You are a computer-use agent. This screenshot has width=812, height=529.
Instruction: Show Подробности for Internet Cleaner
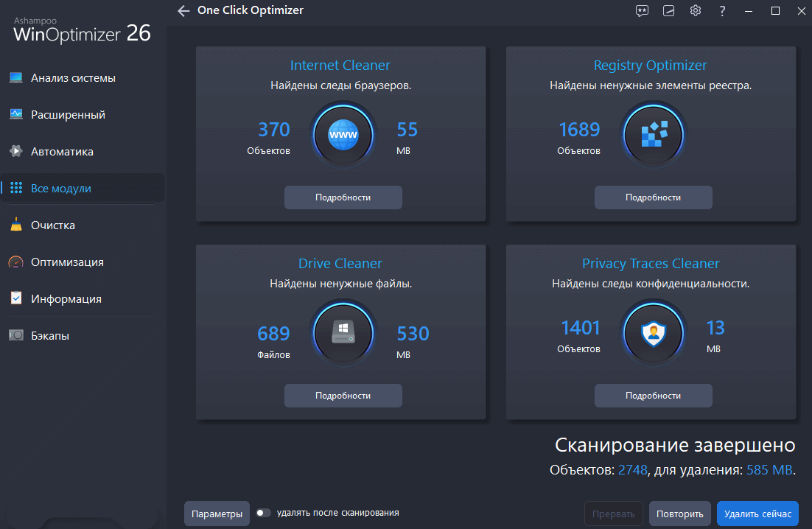(x=343, y=197)
